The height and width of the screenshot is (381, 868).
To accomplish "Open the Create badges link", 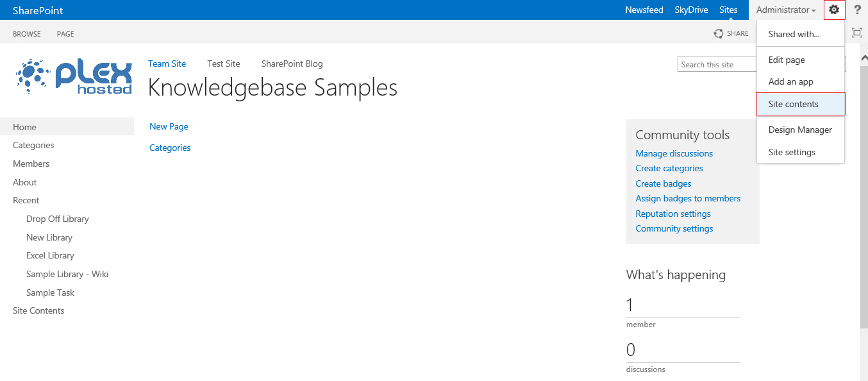I will [x=663, y=183].
